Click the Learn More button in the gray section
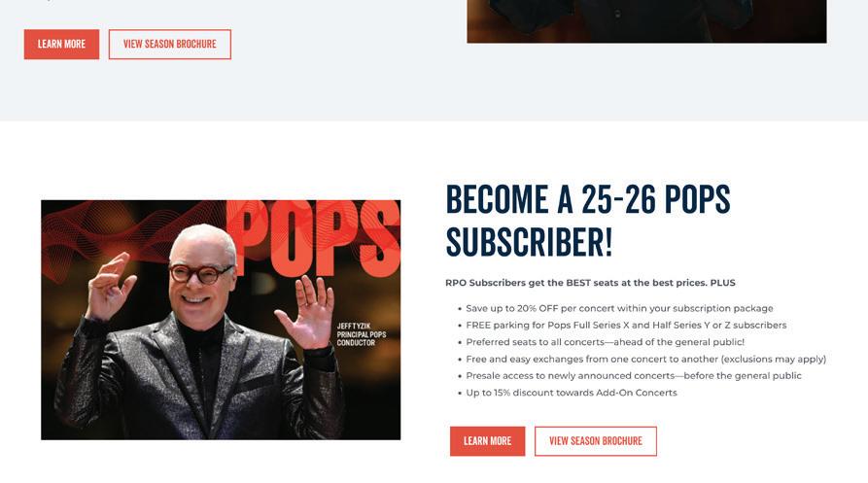 (61, 45)
